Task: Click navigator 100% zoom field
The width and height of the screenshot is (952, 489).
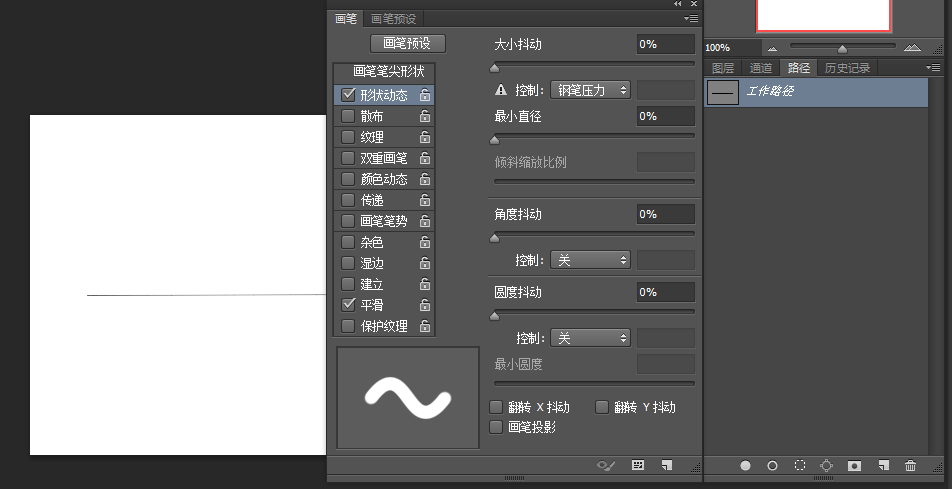Action: point(732,47)
